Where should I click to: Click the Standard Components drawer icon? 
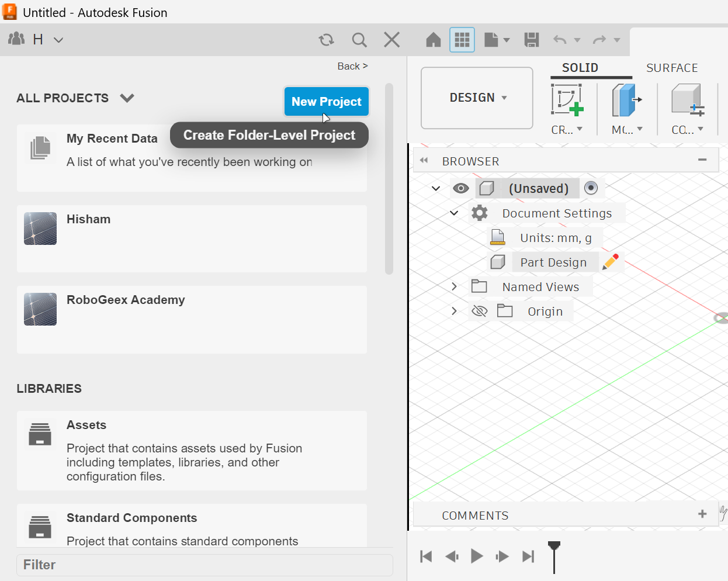click(40, 527)
